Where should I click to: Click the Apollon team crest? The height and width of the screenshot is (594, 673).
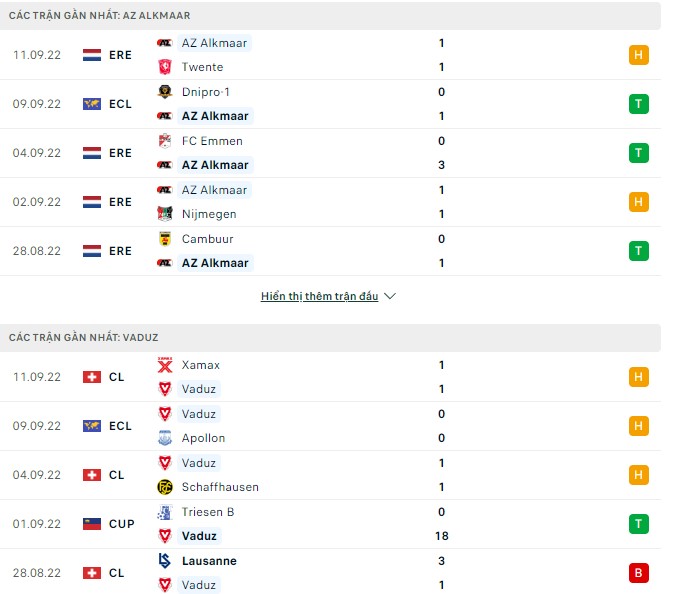[165, 438]
